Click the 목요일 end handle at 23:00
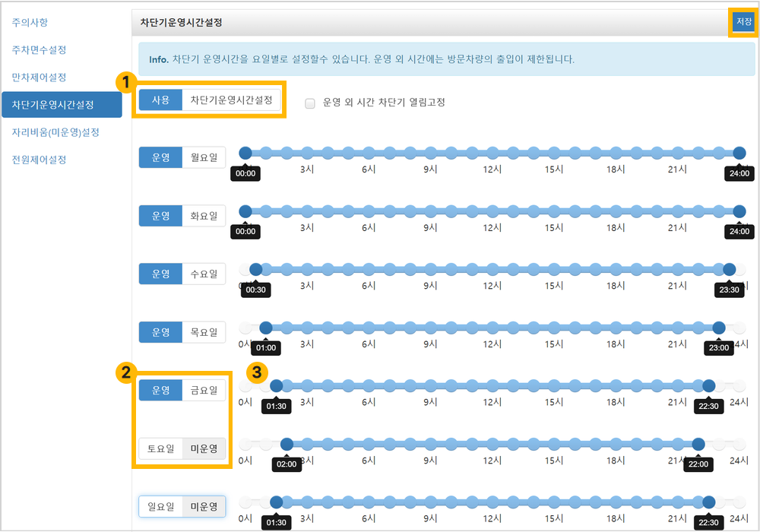The height and width of the screenshot is (532, 760). click(719, 328)
